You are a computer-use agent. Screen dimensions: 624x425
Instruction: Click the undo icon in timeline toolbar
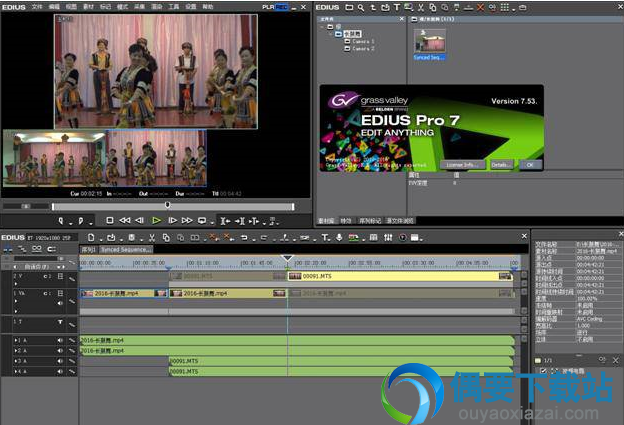click(x=244, y=238)
